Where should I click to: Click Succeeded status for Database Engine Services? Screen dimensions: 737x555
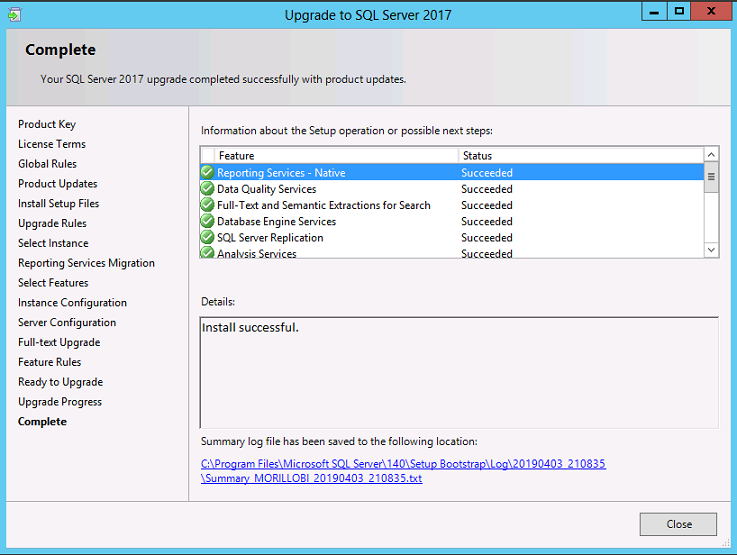pos(487,221)
